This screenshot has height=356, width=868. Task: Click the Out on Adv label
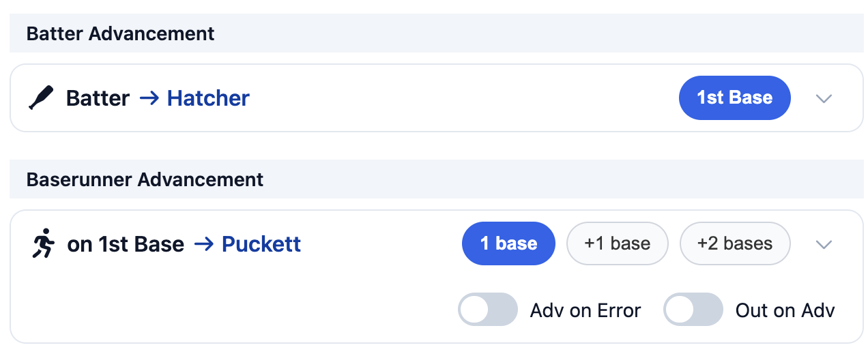point(785,311)
